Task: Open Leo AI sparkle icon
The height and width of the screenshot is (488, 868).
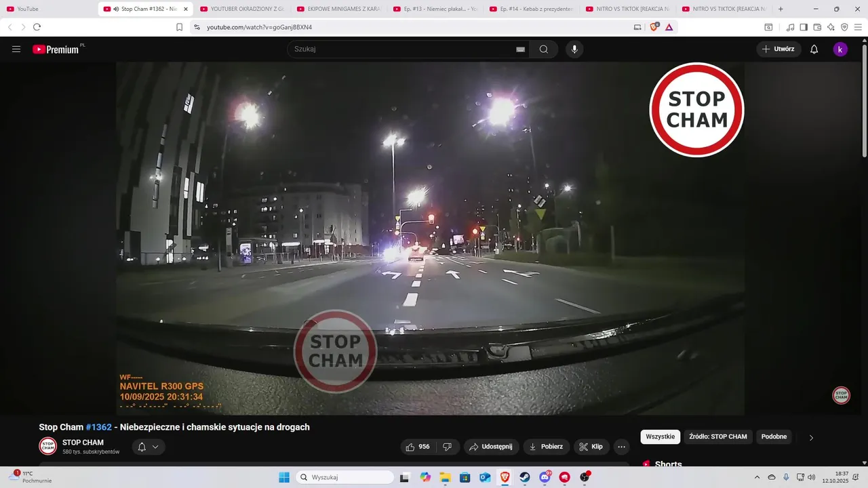Action: coord(831,27)
